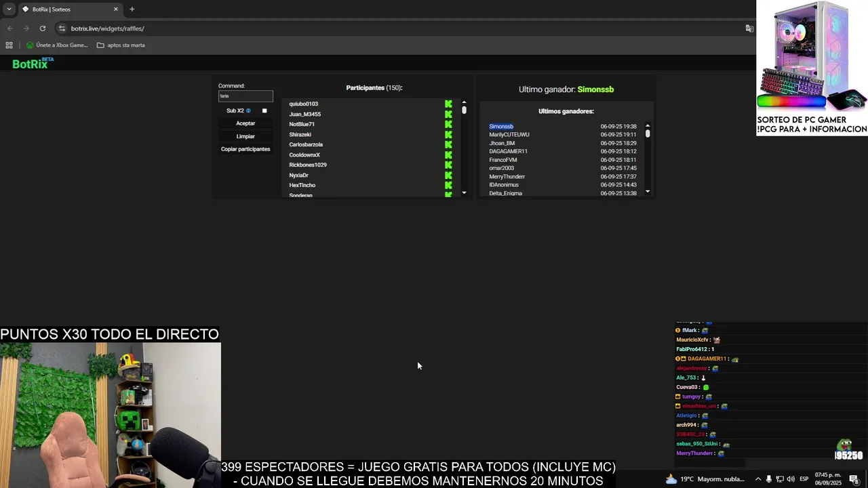Click the winners list scrollbar thumb
868x488 pixels.
tap(648, 134)
